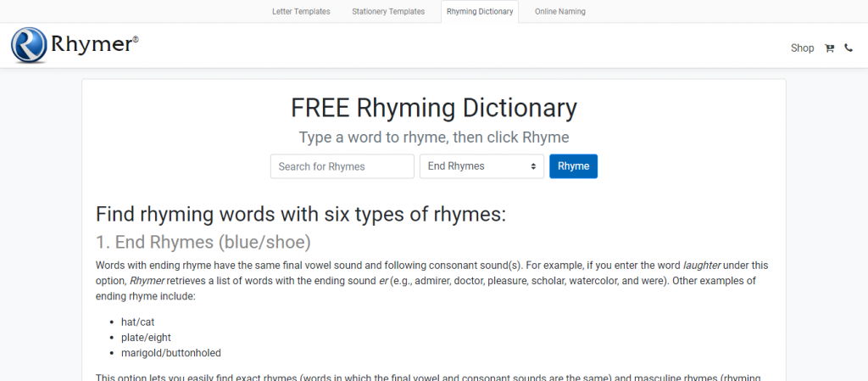Click the blue Rhyme button
Screen dimensions: 868x381
tap(574, 166)
